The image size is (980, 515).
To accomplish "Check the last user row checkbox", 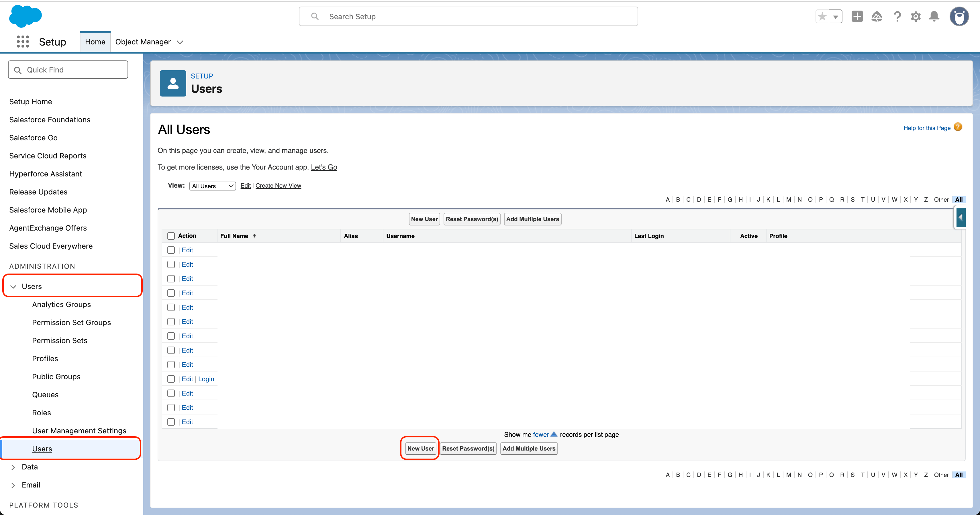I will click(x=171, y=422).
